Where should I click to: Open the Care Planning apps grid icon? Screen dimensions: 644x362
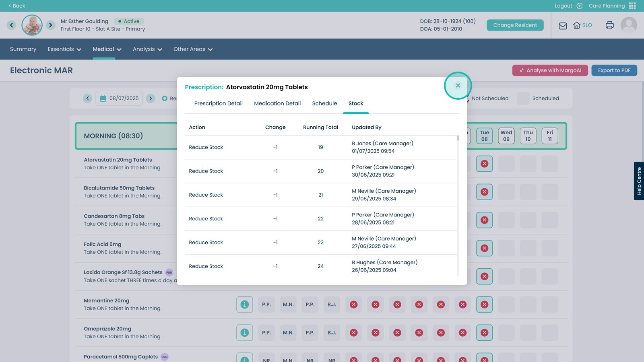pyautogui.click(x=632, y=6)
